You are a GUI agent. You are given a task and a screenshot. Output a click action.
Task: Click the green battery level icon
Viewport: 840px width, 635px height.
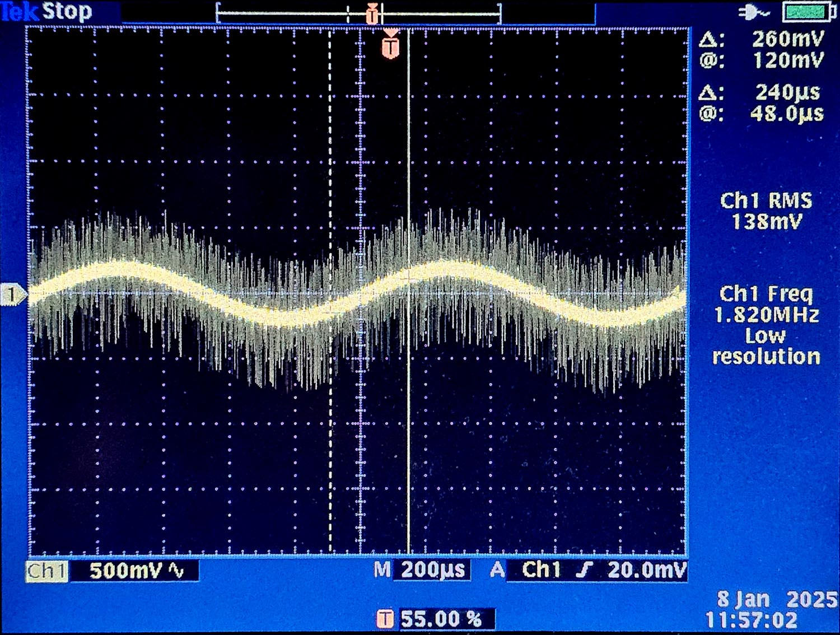[808, 12]
